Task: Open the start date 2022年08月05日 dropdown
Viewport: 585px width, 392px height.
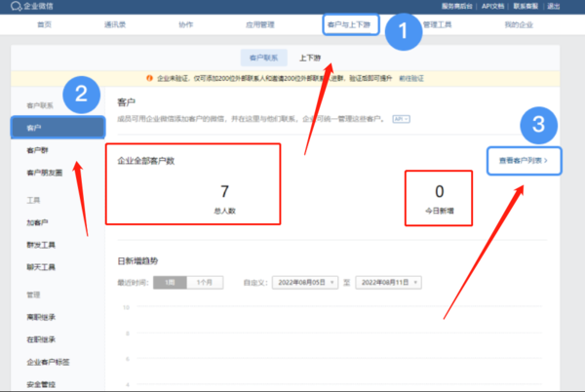Action: 307,282
